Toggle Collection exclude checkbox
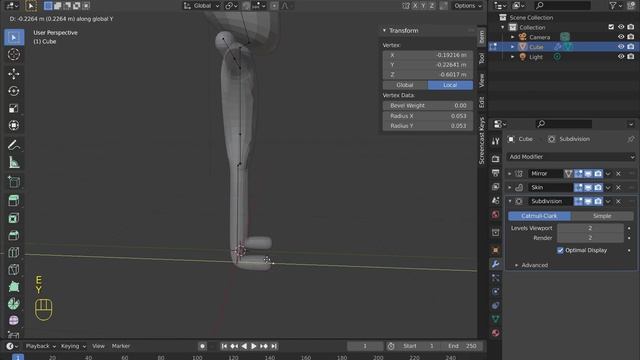The width and height of the screenshot is (640, 360). [x=611, y=27]
